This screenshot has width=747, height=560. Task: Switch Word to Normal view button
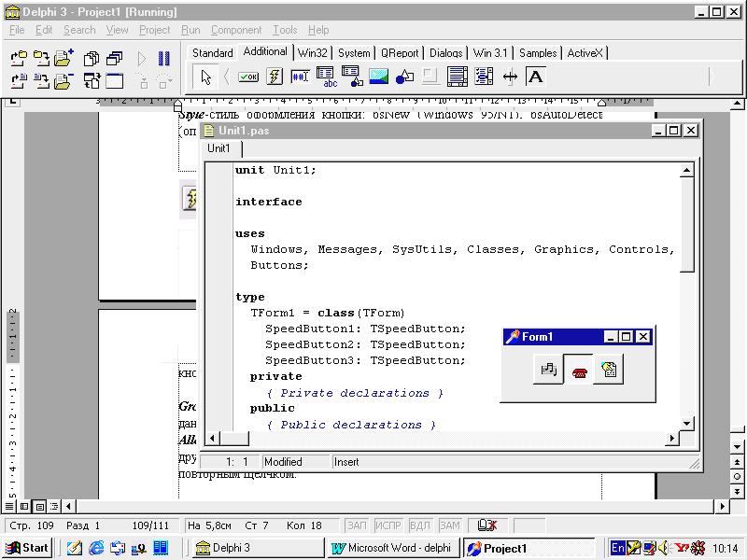click(9, 506)
